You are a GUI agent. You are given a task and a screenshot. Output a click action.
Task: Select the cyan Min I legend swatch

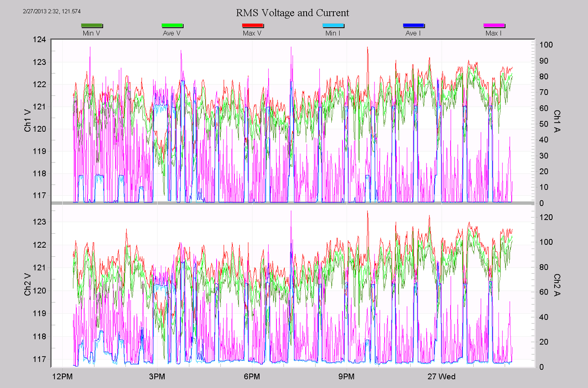pos(333,26)
